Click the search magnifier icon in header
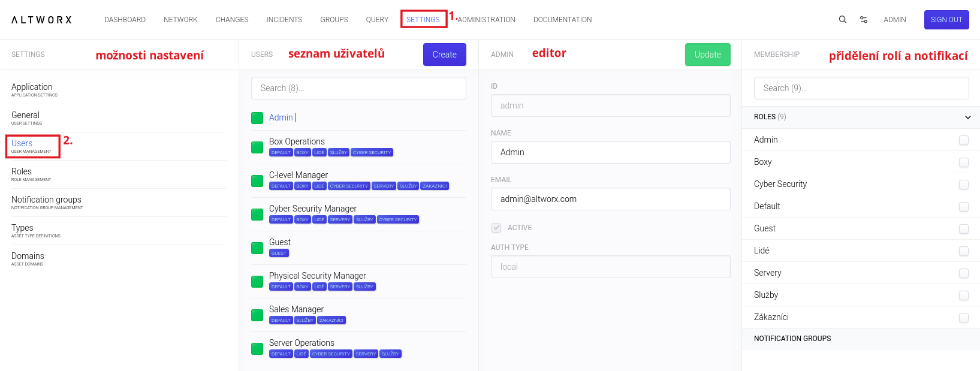Viewport: 980px width, 371px height. (842, 20)
